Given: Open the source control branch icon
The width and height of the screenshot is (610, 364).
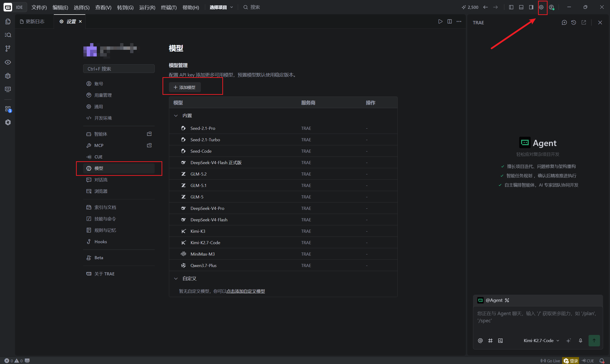Looking at the screenshot, I should [8, 49].
